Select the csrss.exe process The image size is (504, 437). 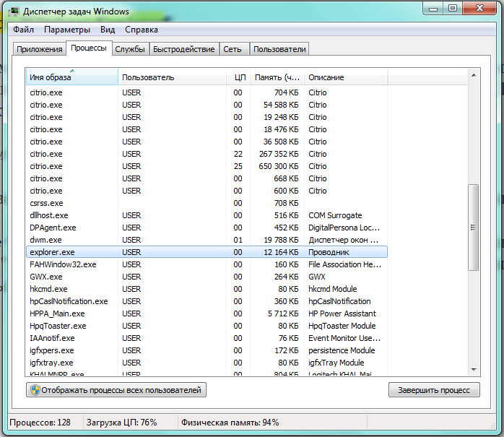click(x=207, y=203)
